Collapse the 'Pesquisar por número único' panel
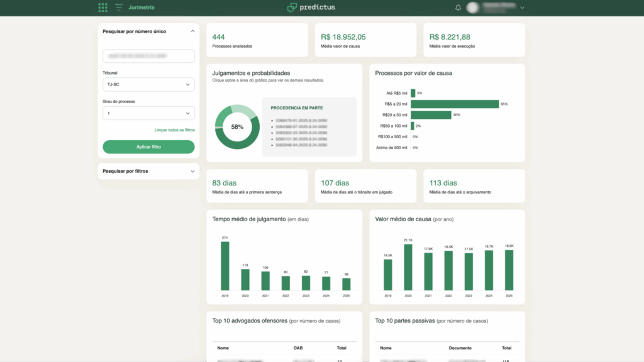 pyautogui.click(x=192, y=31)
